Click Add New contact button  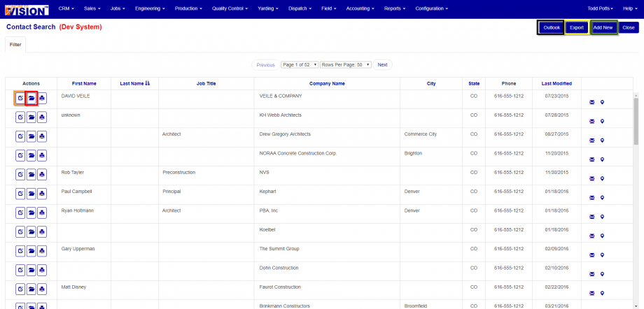pos(603,27)
